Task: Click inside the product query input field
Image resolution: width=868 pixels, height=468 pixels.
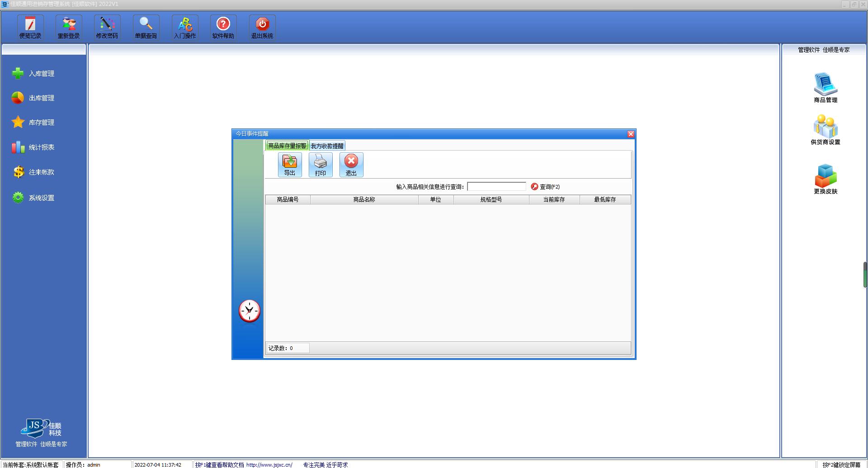Action: point(496,186)
